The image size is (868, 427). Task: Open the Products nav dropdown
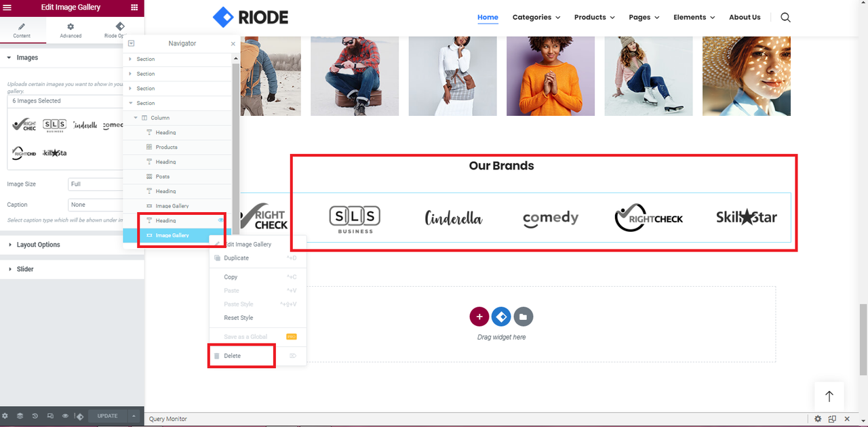(595, 17)
